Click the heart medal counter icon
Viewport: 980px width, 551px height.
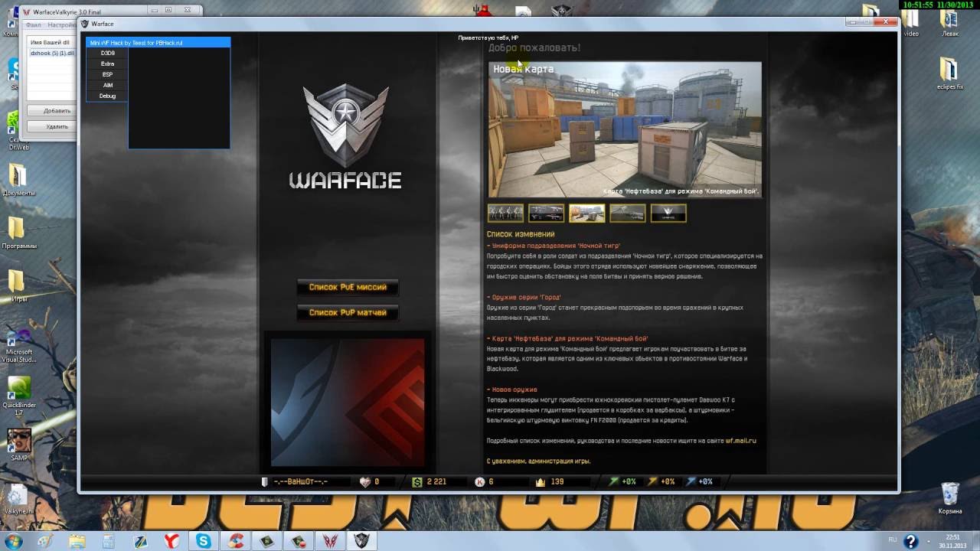tap(365, 482)
